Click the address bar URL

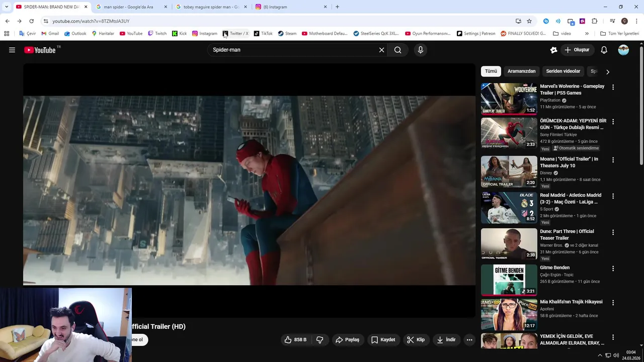tap(91, 21)
